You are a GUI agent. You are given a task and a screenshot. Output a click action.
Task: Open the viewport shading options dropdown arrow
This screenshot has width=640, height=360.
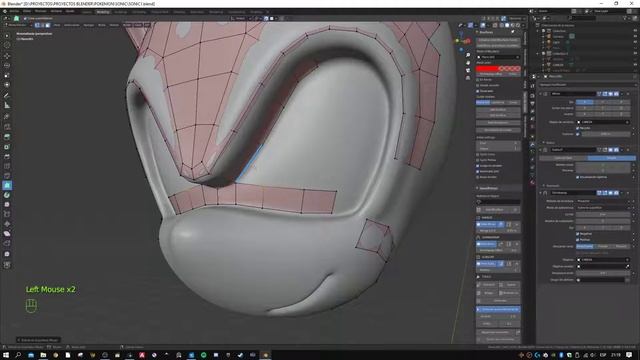[523, 25]
